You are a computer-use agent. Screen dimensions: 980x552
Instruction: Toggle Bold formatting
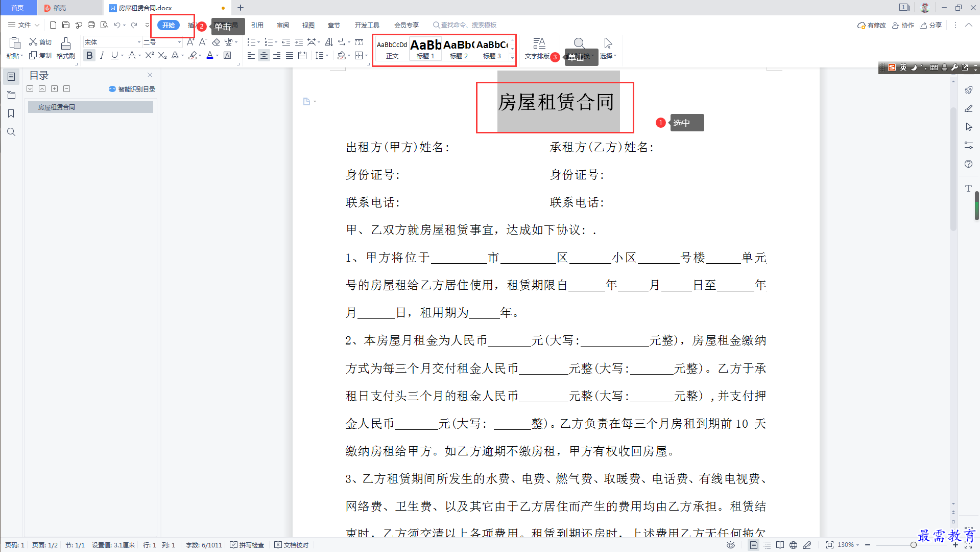tap(89, 55)
